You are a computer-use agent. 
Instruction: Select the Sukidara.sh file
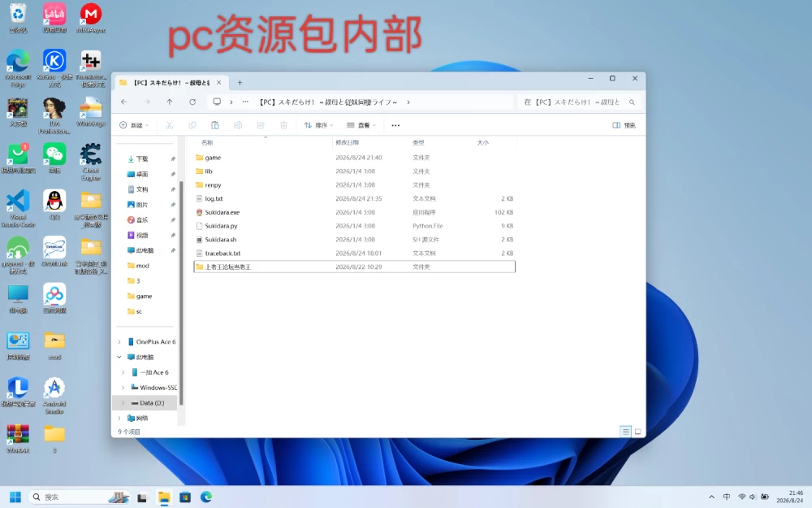pos(354,240)
